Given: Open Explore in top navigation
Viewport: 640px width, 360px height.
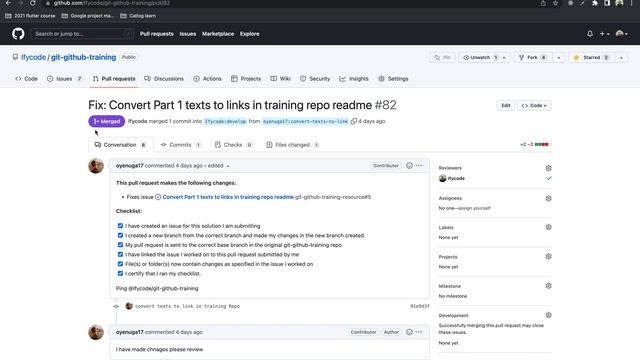Looking at the screenshot, I should click(x=249, y=34).
